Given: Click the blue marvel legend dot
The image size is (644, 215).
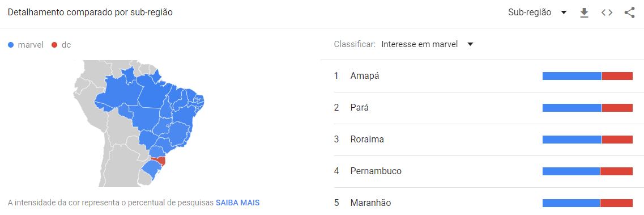Looking at the screenshot, I should click(11, 45).
